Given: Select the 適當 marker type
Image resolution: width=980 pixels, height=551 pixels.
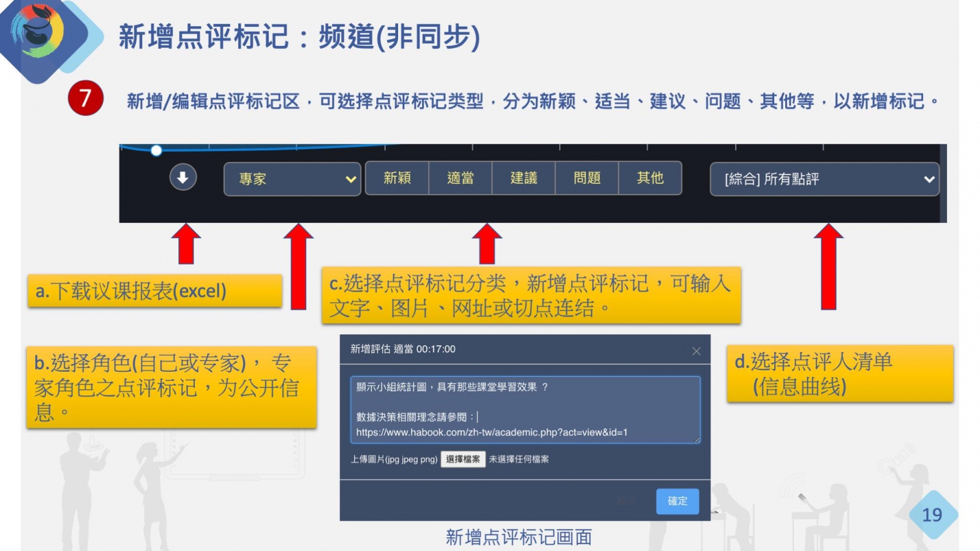Looking at the screenshot, I should point(461,178).
